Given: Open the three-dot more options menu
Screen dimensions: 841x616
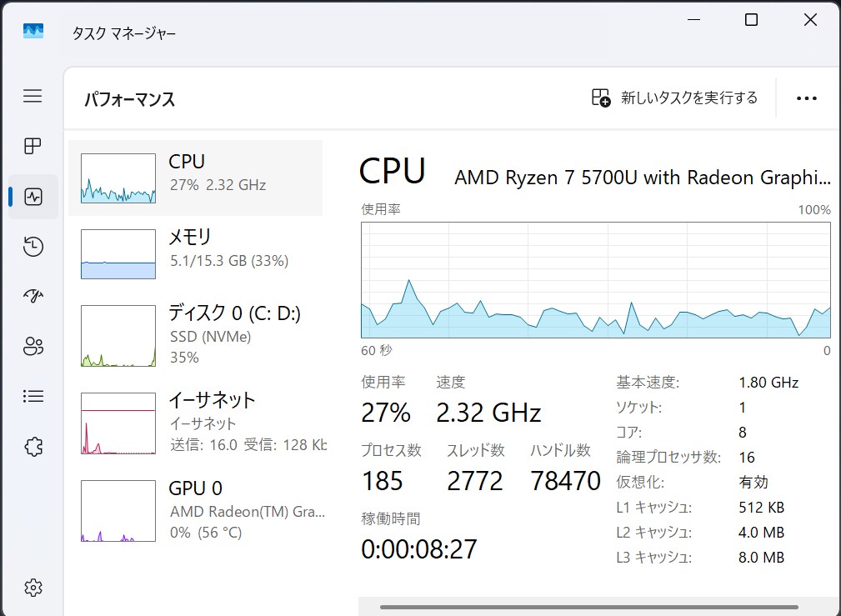Looking at the screenshot, I should (806, 98).
